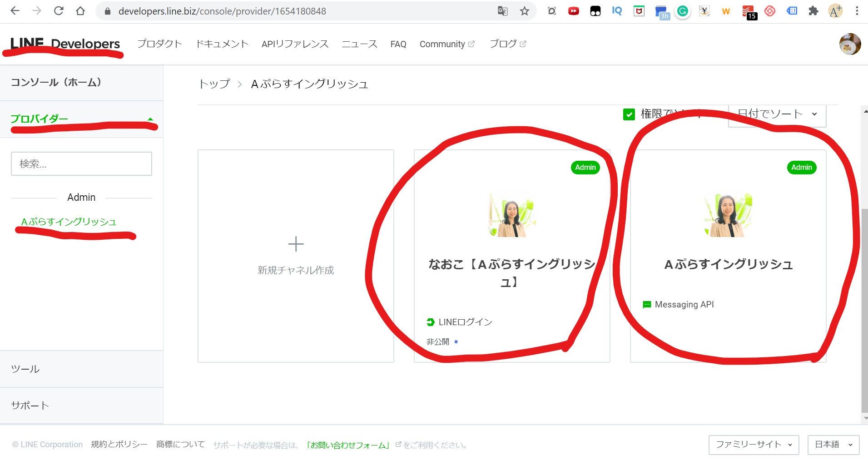Click the screenshot camera extension icon

coord(552,11)
